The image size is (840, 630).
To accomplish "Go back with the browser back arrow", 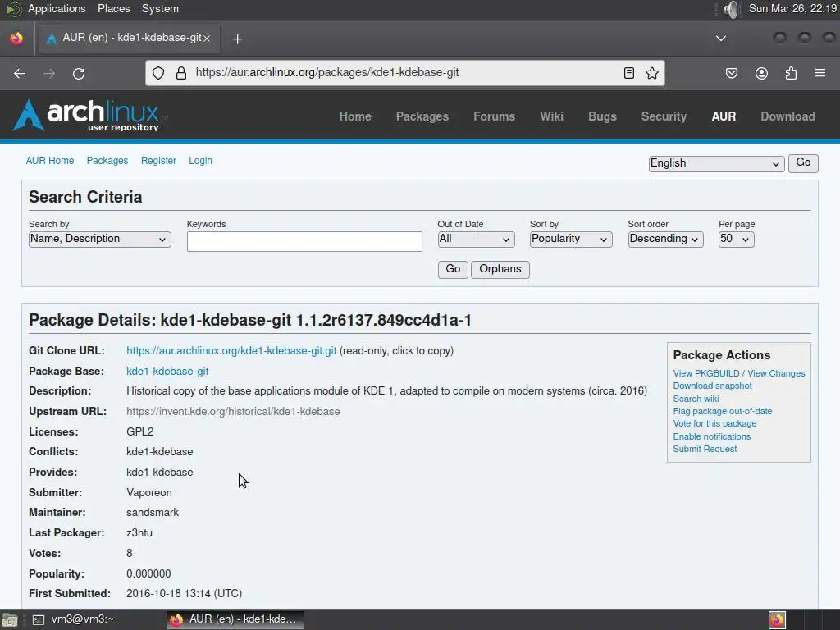I will (x=20, y=73).
